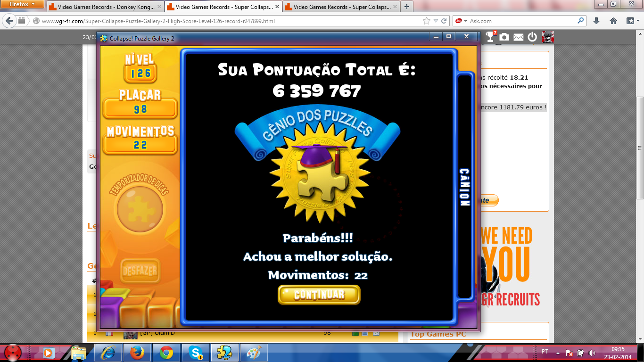Screen dimensions: 644x362
Task: Expand the URL history dropdown arrow
Action: pyautogui.click(x=436, y=21)
